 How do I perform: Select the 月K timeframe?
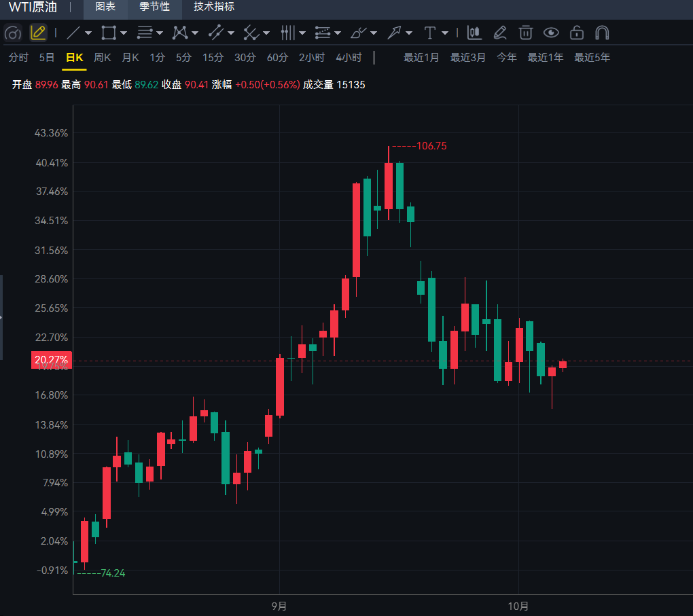[x=130, y=58]
